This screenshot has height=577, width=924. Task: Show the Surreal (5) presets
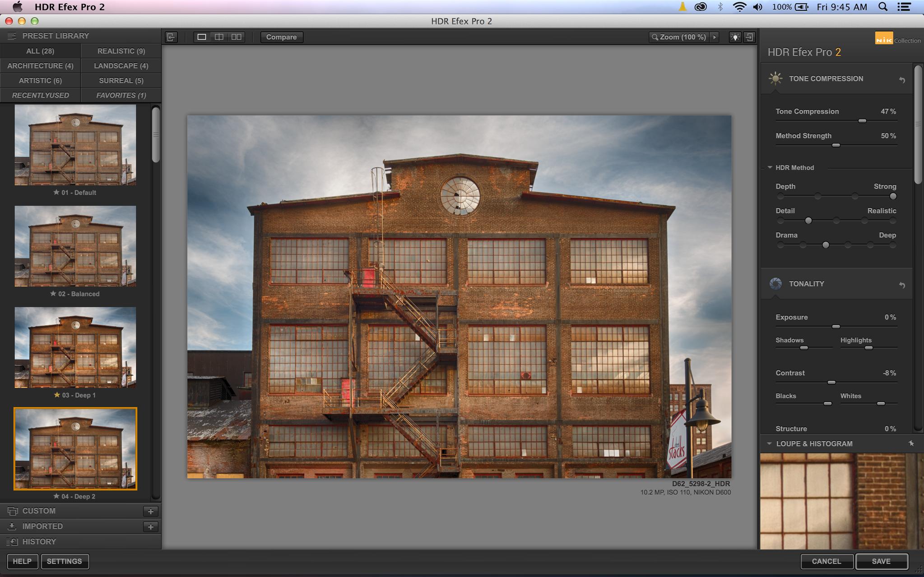click(x=121, y=80)
